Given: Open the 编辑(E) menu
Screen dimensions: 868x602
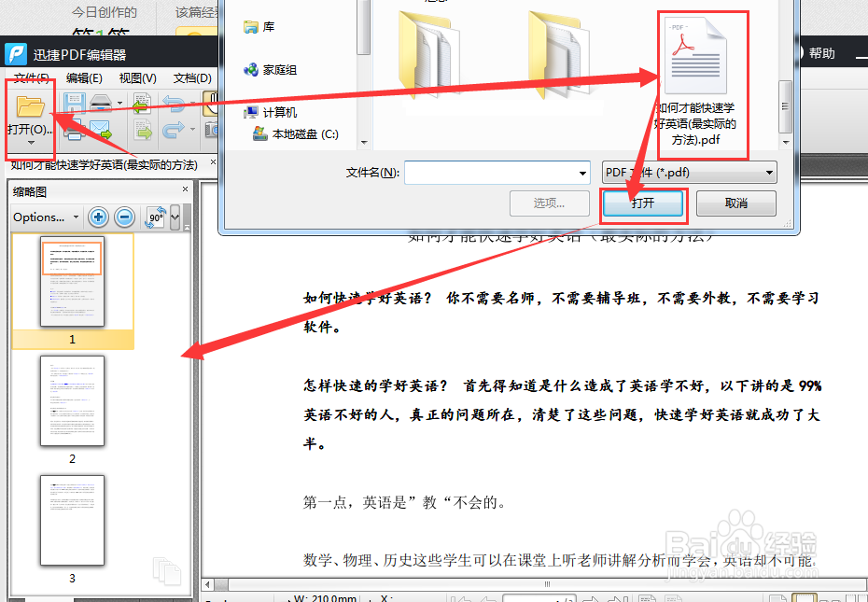Looking at the screenshot, I should click(x=84, y=78).
